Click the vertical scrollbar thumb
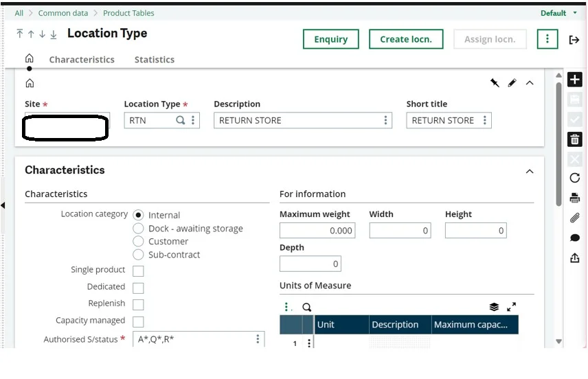The image size is (588, 379). (x=558, y=144)
